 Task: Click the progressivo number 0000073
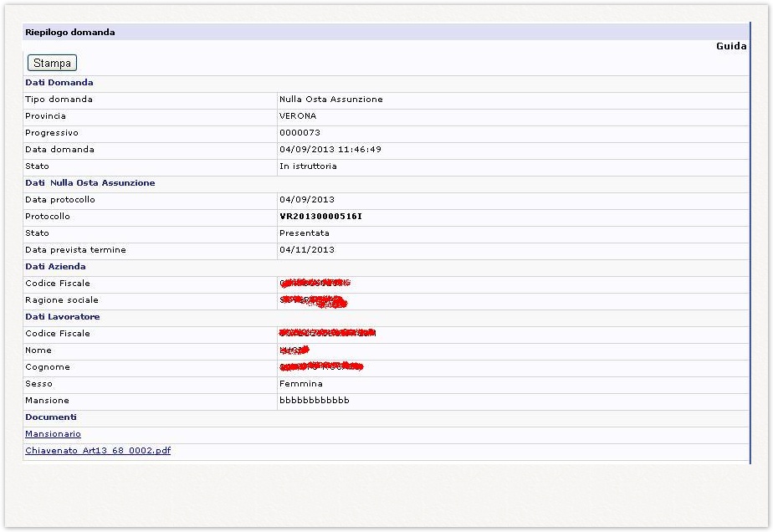click(299, 133)
